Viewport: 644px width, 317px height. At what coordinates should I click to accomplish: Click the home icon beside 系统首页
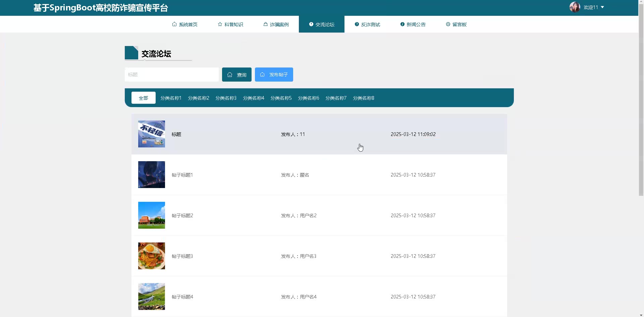coord(174,24)
